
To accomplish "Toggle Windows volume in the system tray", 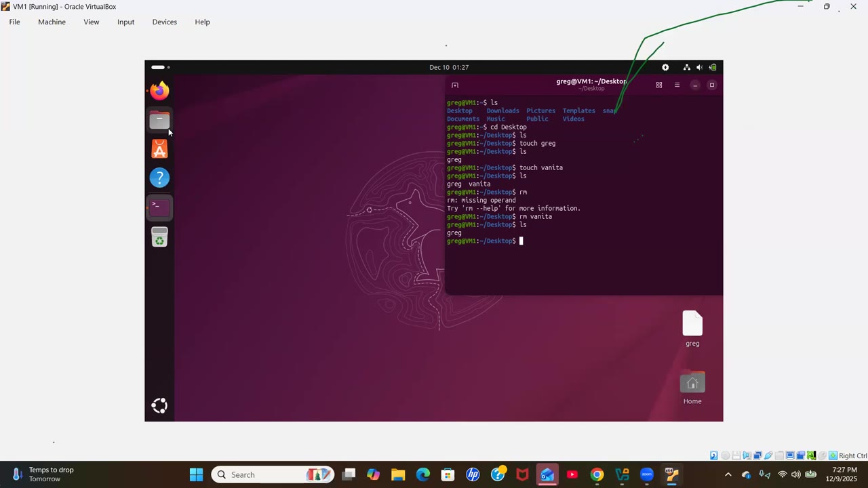I will pos(795,474).
